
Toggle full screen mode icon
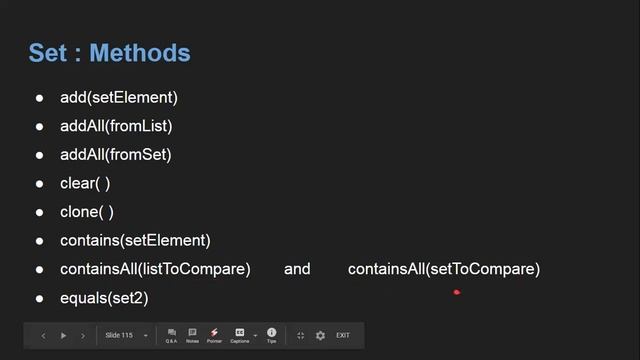(x=300, y=336)
